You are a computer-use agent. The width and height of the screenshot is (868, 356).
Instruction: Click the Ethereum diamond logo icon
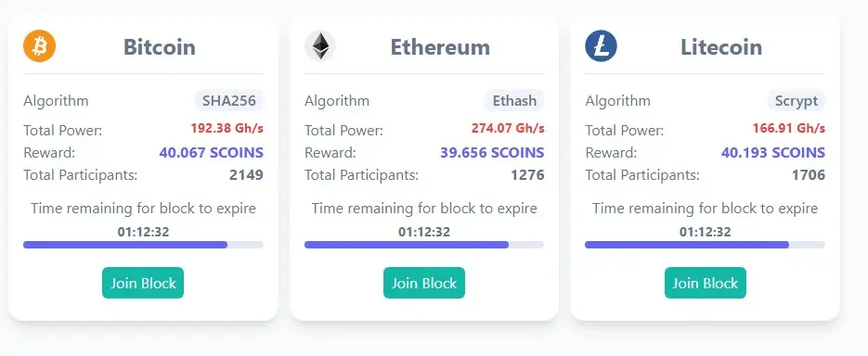pos(320,45)
